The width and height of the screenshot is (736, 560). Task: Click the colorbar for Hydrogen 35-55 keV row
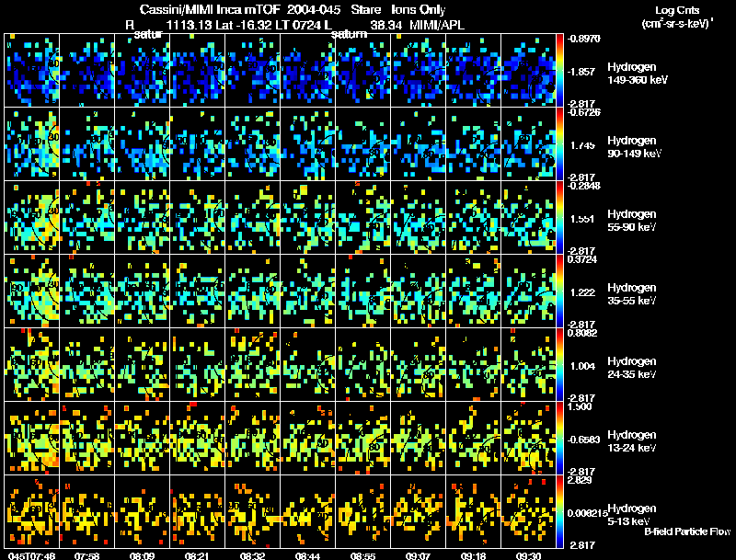559,291
